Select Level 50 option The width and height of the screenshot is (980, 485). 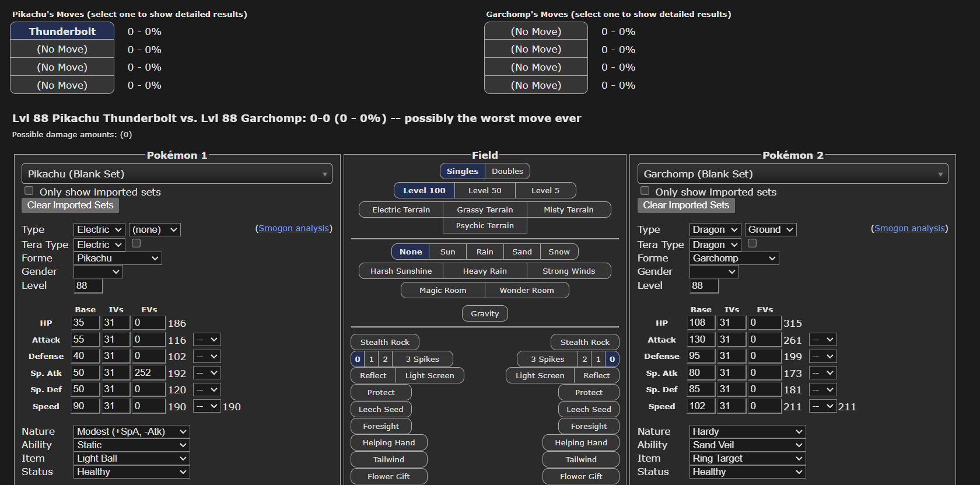(484, 190)
